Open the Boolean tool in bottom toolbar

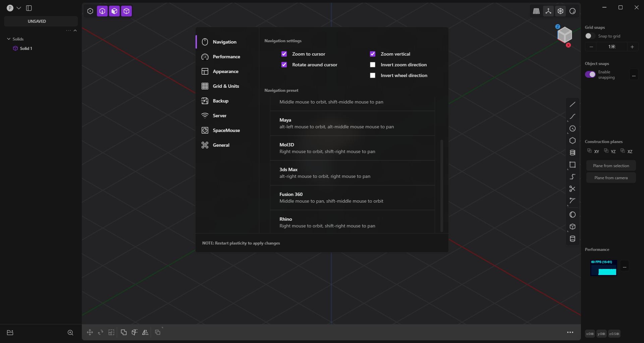coord(123,332)
